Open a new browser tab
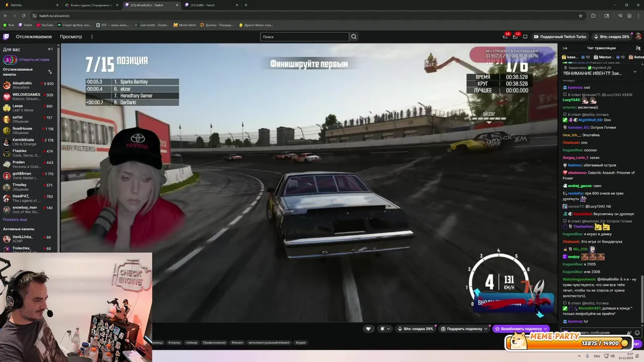644x362 pixels. (246, 5)
